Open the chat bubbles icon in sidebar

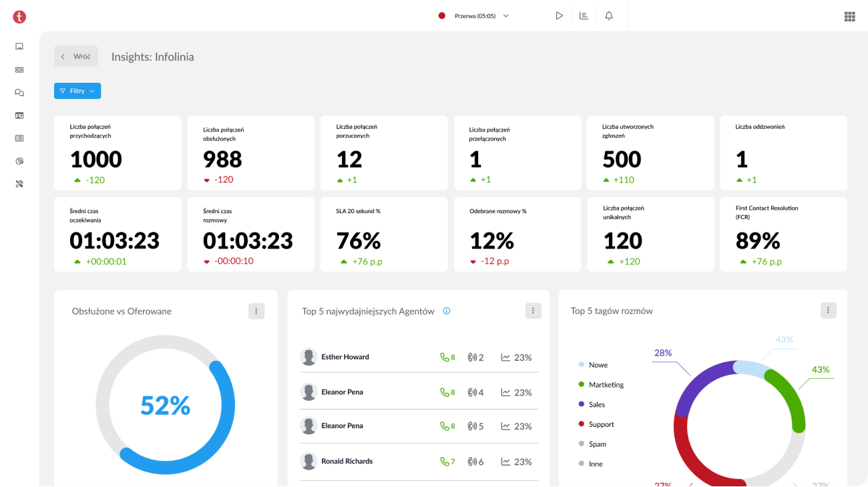tap(19, 93)
